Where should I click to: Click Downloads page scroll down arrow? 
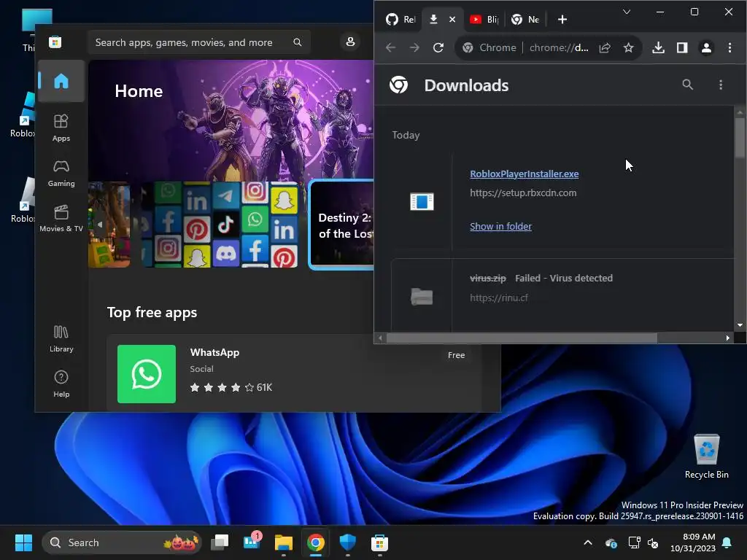(740, 325)
